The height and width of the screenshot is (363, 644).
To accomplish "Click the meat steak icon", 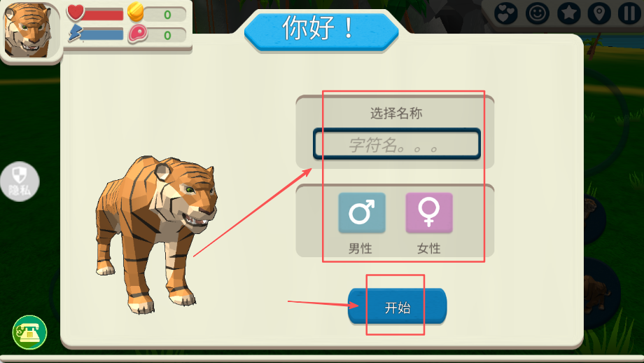I will tap(138, 34).
